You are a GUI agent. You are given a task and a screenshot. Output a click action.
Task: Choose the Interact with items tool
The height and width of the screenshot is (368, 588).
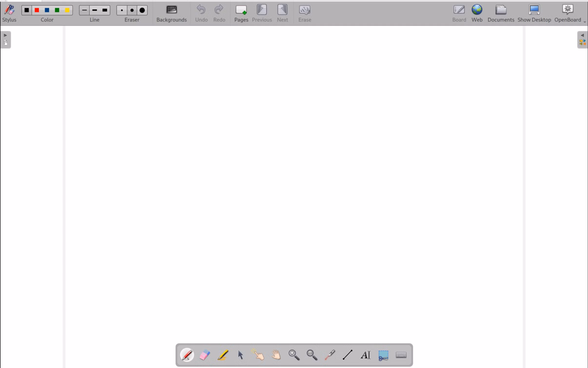coord(258,355)
